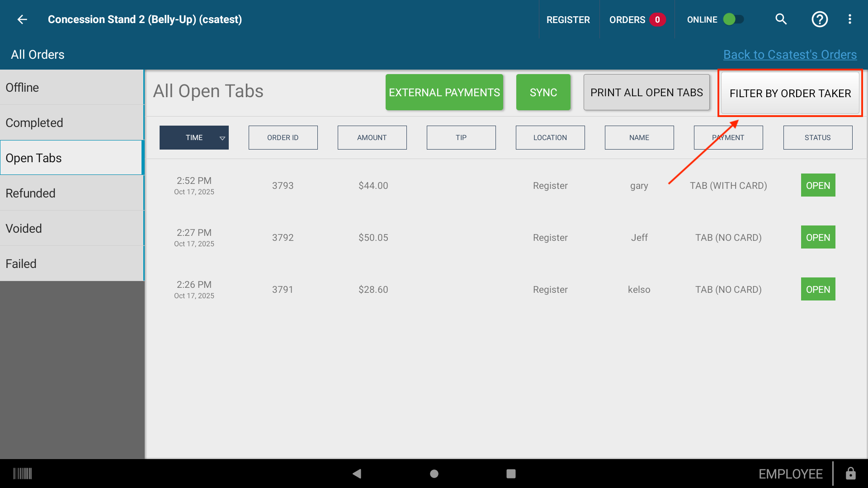The image size is (868, 488).
Task: Sort by LOCATION column
Action: click(x=550, y=138)
